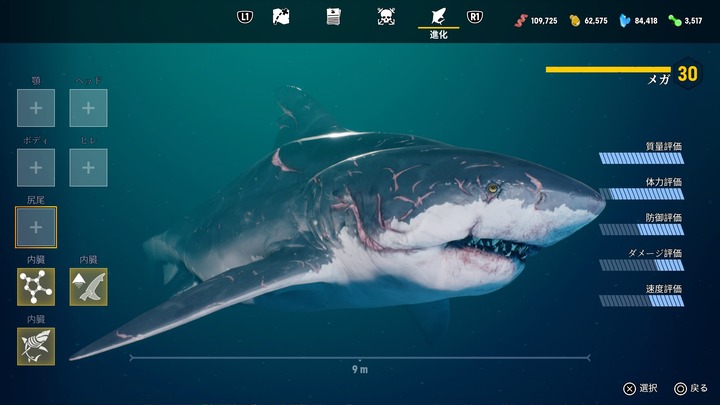Open the map tab icon

click(x=281, y=17)
